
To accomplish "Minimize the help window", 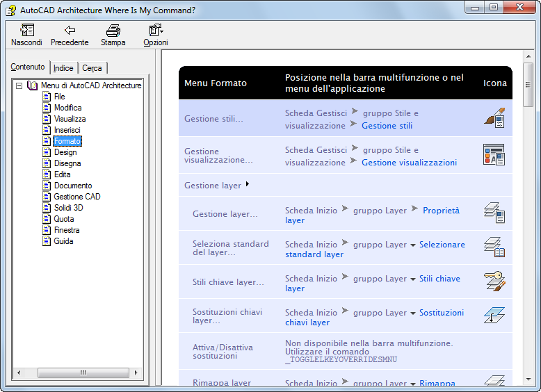I will pos(475,8).
